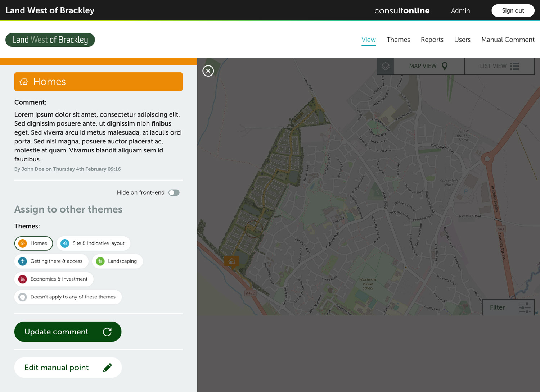Assign the Landscaping theme

pyautogui.click(x=117, y=261)
